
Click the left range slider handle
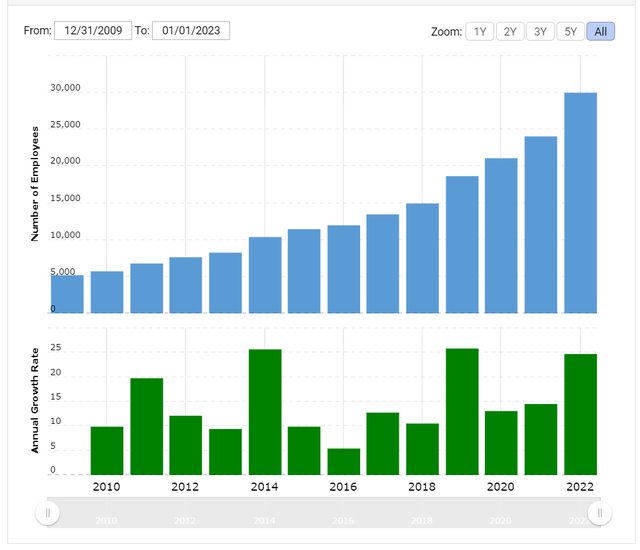point(48,513)
